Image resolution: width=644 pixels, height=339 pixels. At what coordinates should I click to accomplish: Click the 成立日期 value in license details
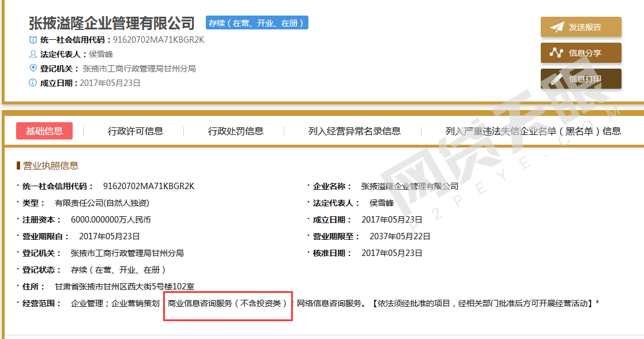click(x=392, y=220)
